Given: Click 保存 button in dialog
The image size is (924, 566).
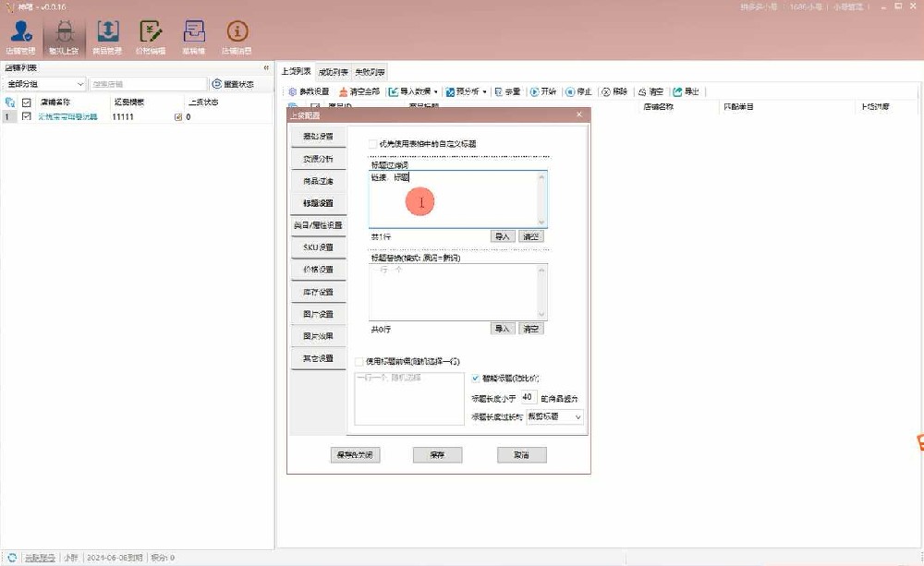Looking at the screenshot, I should tap(437, 454).
